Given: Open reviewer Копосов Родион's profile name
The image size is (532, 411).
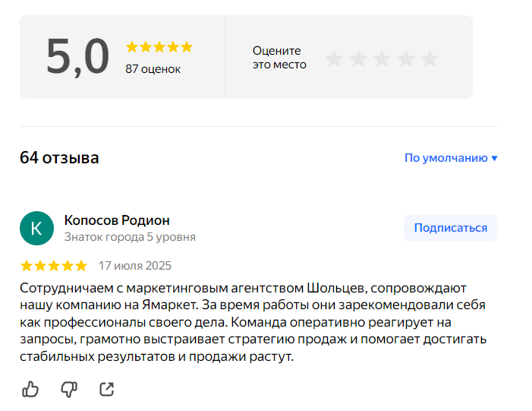Looking at the screenshot, I should click(117, 220).
